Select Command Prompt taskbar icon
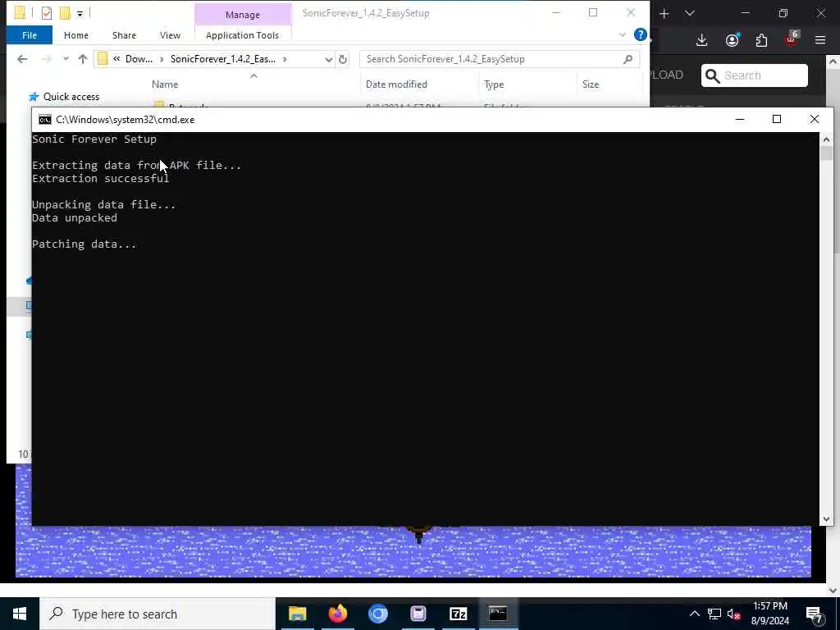Screen dimensions: 840x630 click(x=498, y=614)
